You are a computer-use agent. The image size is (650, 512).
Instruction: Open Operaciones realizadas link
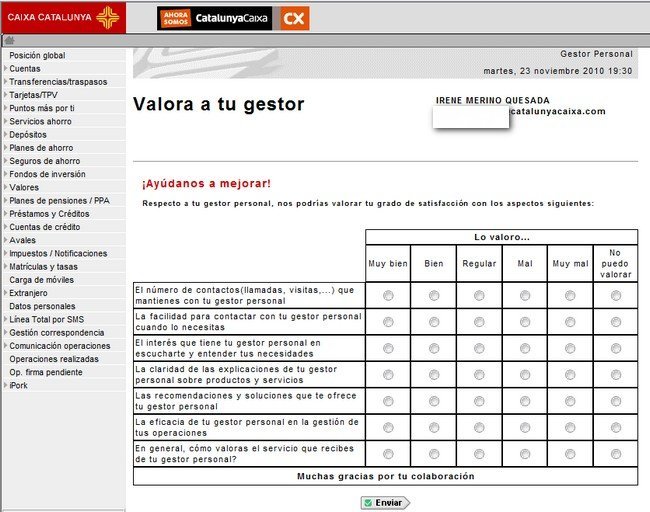click(53, 358)
